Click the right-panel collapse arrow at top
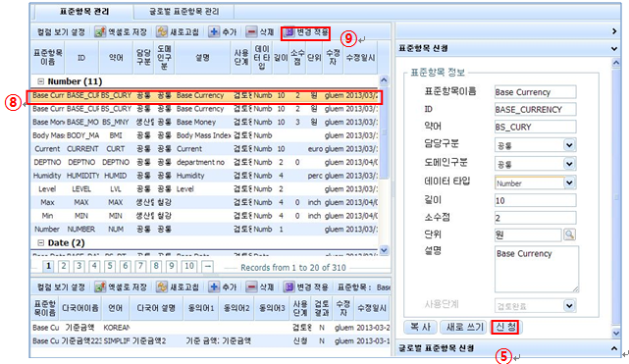Screen dimensions: 629x364 point(614,30)
